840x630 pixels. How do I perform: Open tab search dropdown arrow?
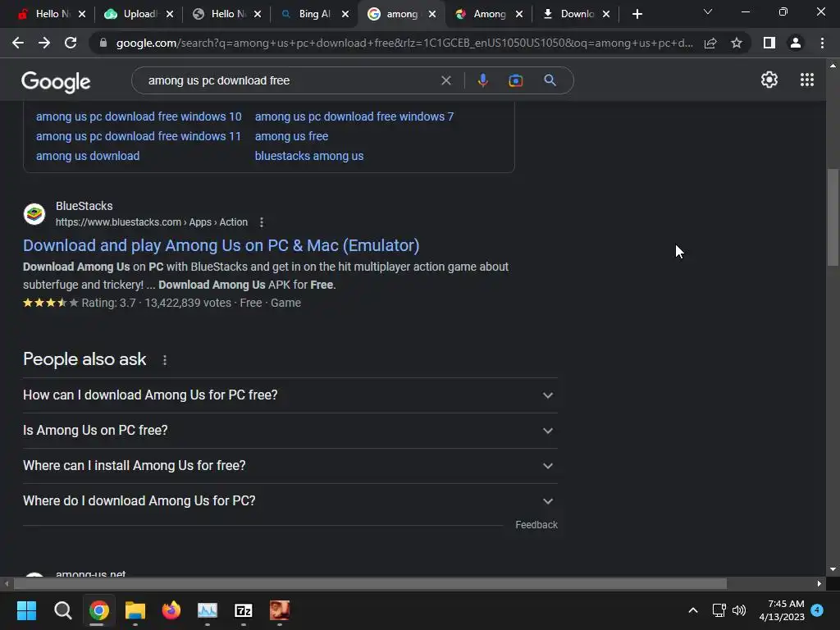[x=708, y=11]
